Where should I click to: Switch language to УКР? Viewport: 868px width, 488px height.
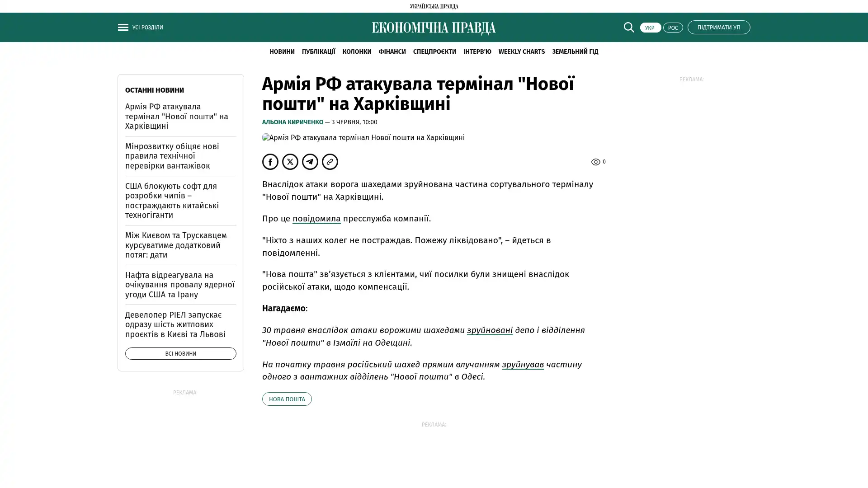coord(650,28)
